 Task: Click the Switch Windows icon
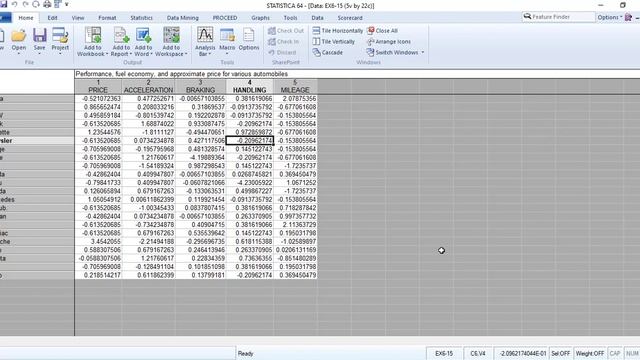pos(370,52)
